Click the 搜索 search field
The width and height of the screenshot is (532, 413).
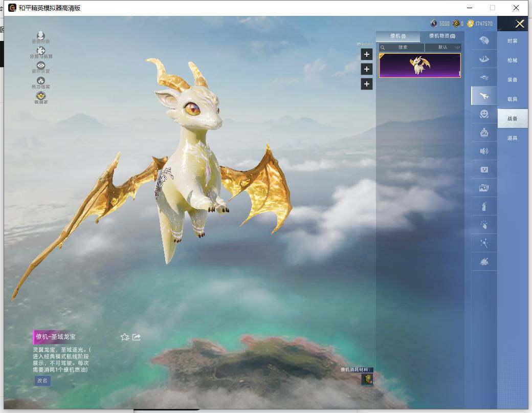pyautogui.click(x=402, y=47)
